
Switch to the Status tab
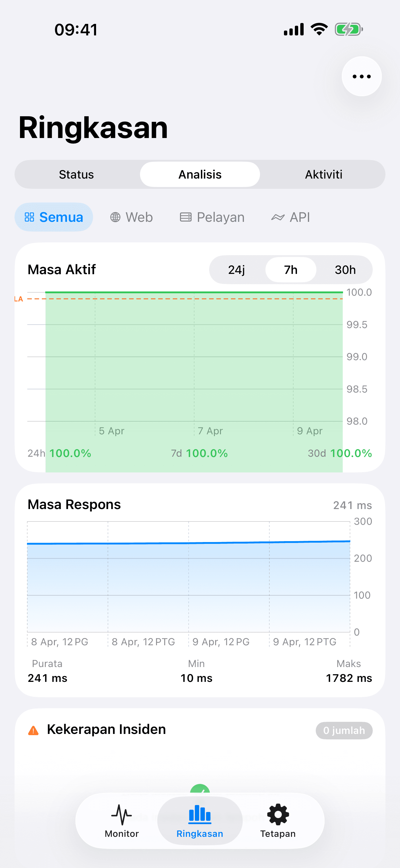point(77,175)
